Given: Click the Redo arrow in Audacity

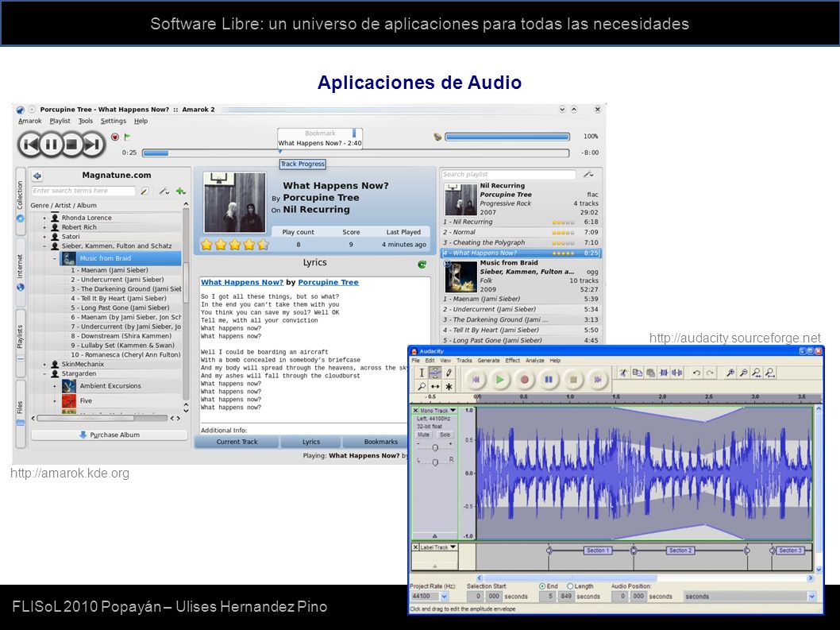Looking at the screenshot, I should coord(710,373).
